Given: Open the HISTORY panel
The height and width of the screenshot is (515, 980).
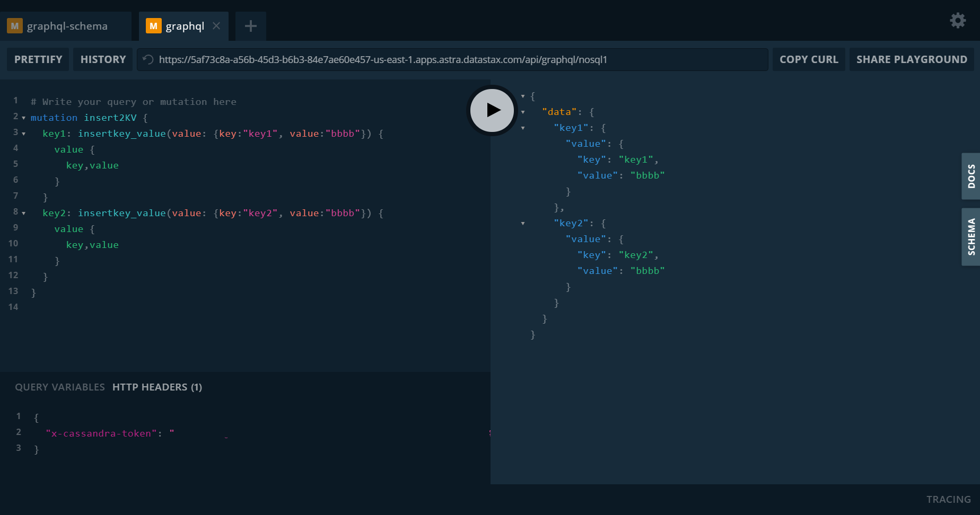Looking at the screenshot, I should click(x=102, y=59).
